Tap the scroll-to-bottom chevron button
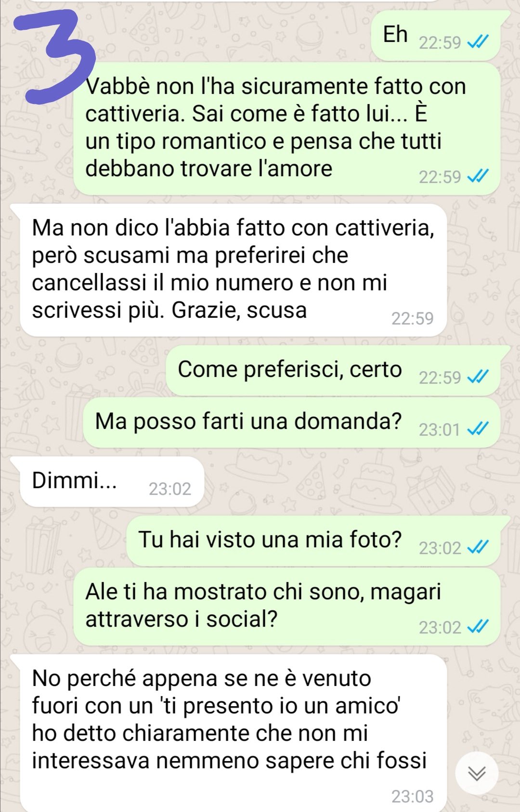This screenshot has height=812, width=520. (x=477, y=773)
